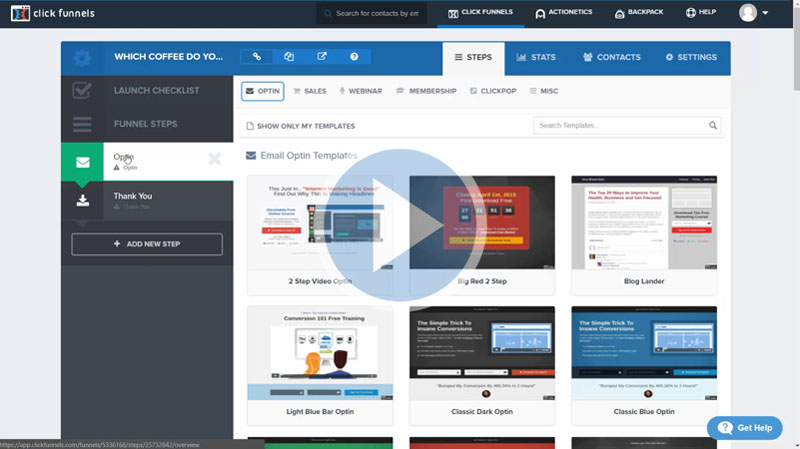Click the funnel gear icon at top left
800x449 pixels.
(x=82, y=58)
